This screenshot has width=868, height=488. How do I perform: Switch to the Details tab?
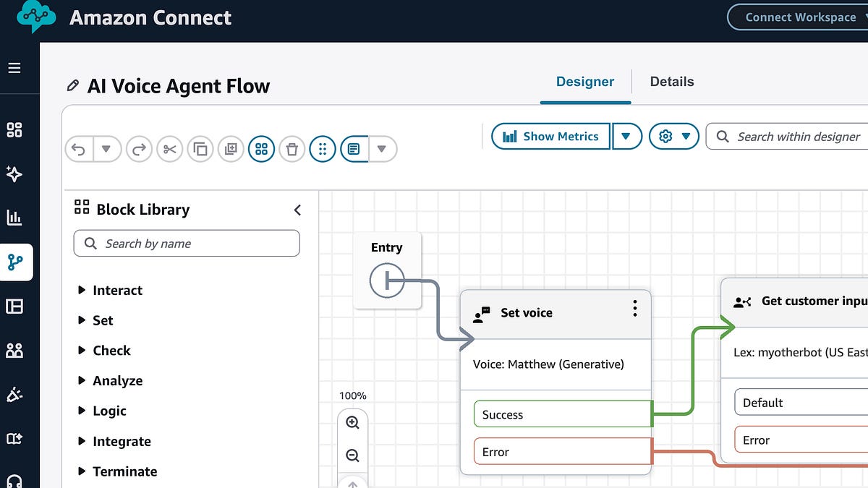pos(672,82)
